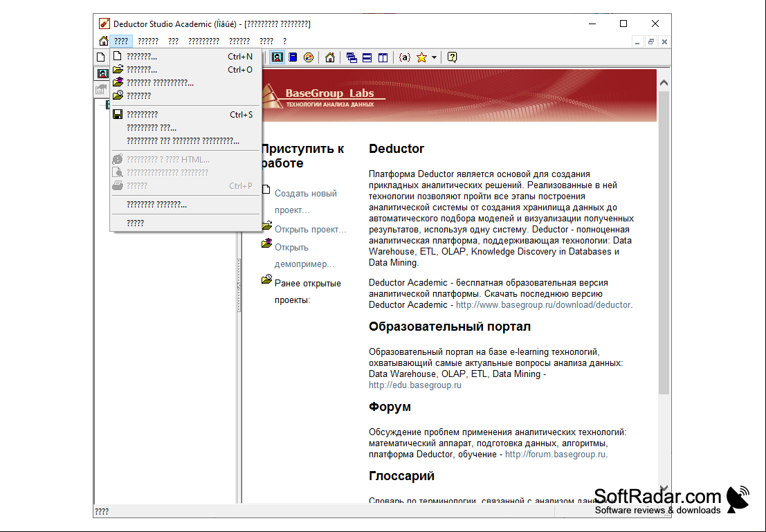Click the scrollbar down arrow on start page
Image resolution: width=766 pixels, height=532 pixels.
coord(664,488)
